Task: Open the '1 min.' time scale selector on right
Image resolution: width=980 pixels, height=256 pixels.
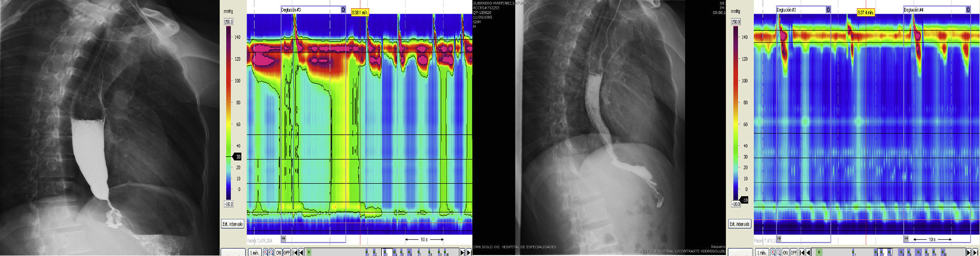Action: pyautogui.click(x=761, y=253)
